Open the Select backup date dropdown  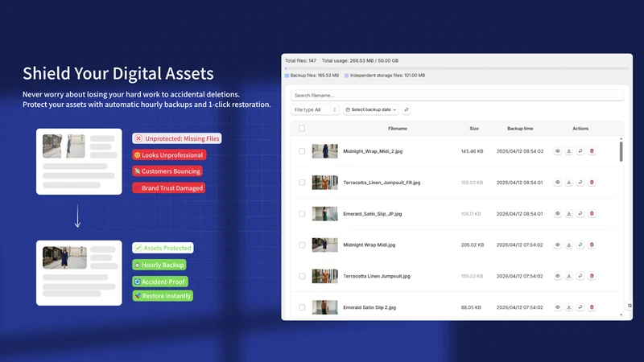(371, 109)
